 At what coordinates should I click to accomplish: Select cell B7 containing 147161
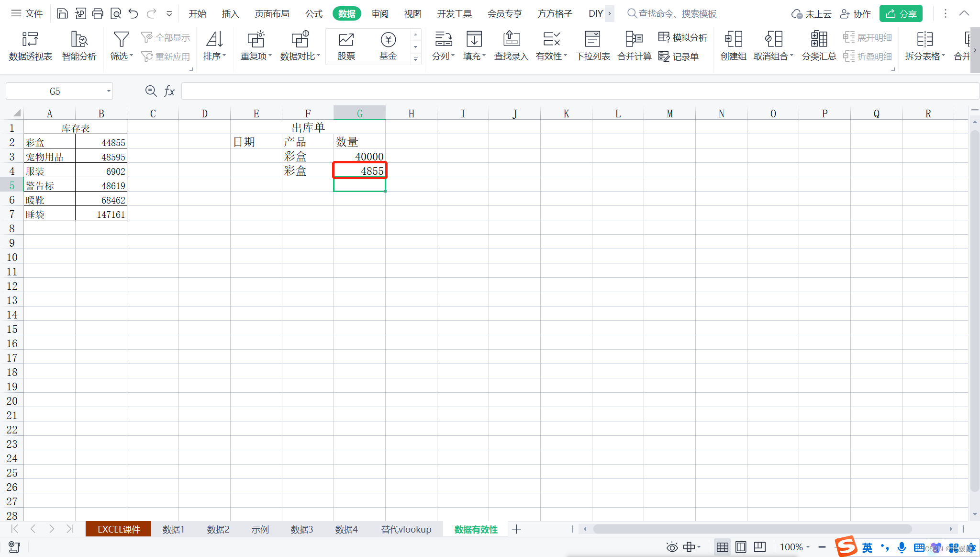pyautogui.click(x=101, y=214)
